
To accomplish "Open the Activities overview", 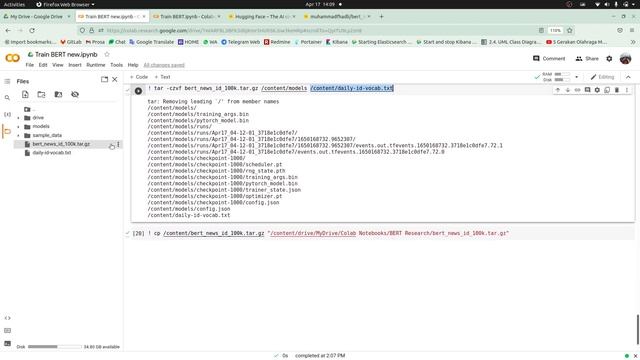I will click(x=14, y=4).
